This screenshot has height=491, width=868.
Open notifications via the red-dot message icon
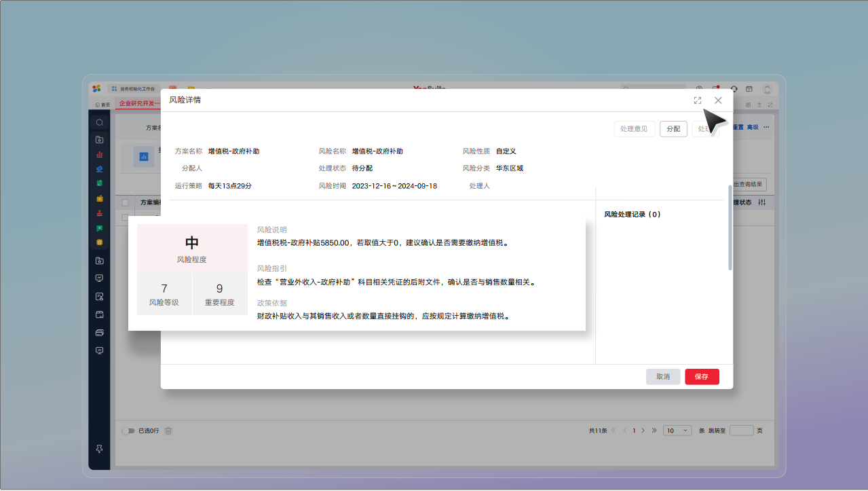pos(715,89)
